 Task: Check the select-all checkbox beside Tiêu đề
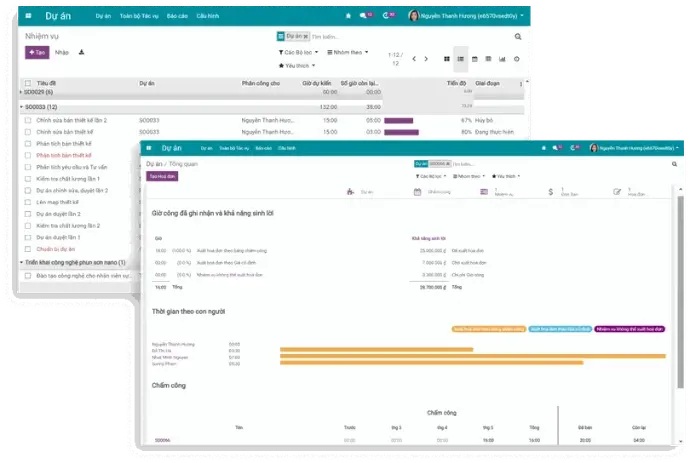28,83
